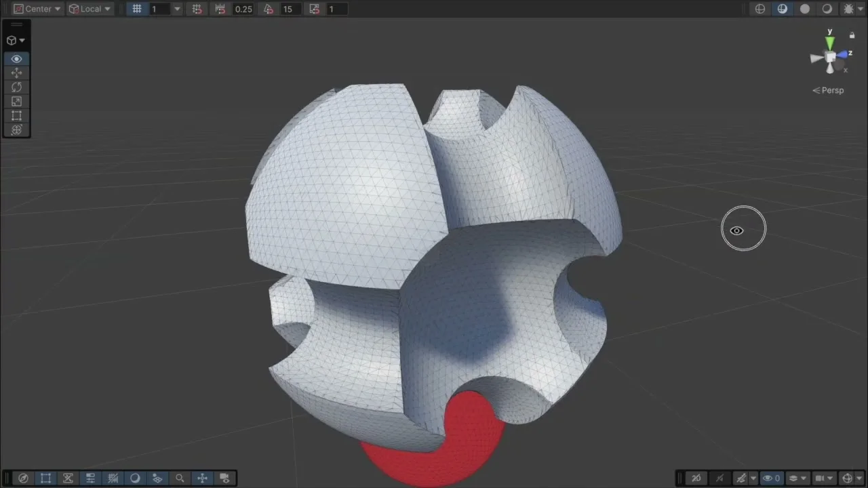Switch to solid shaded draw mode
868x488 pixels.
click(x=805, y=9)
